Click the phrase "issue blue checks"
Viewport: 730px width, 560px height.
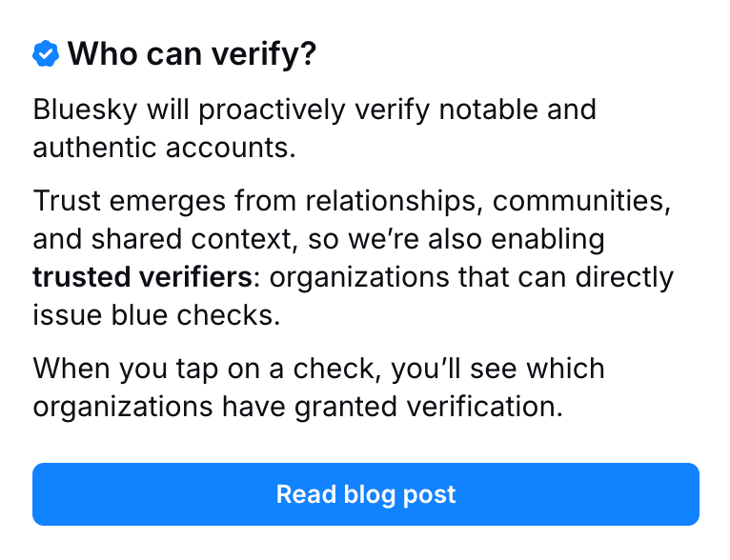156,315
